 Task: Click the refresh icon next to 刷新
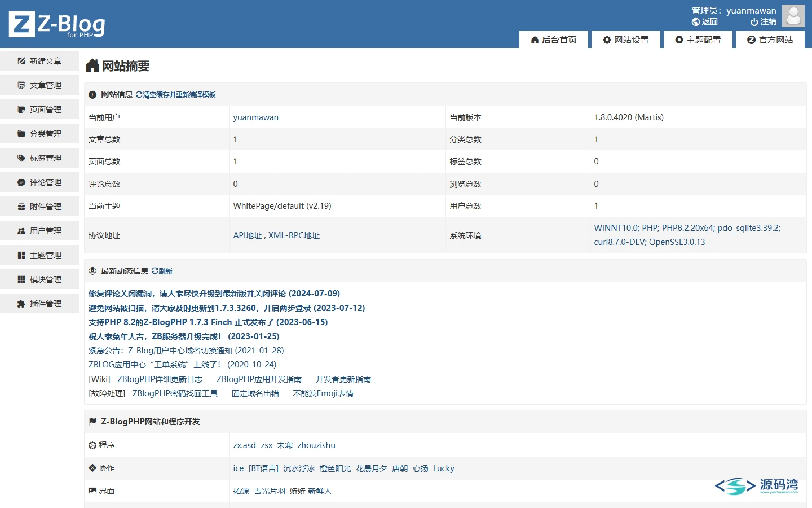(155, 271)
